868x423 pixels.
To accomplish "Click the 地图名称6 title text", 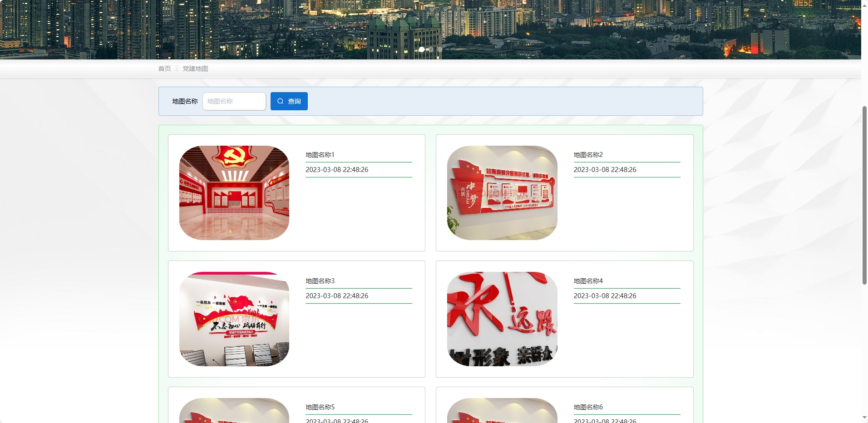I will tap(588, 407).
